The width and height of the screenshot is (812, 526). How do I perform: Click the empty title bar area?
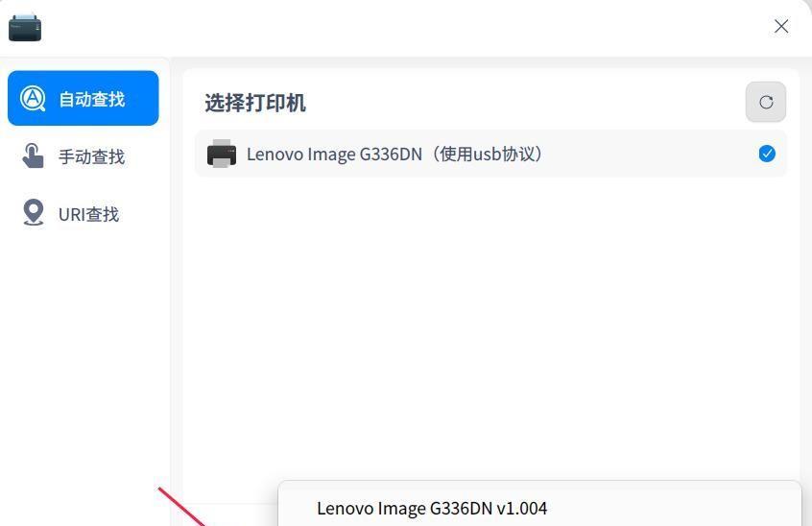[x=404, y=27]
